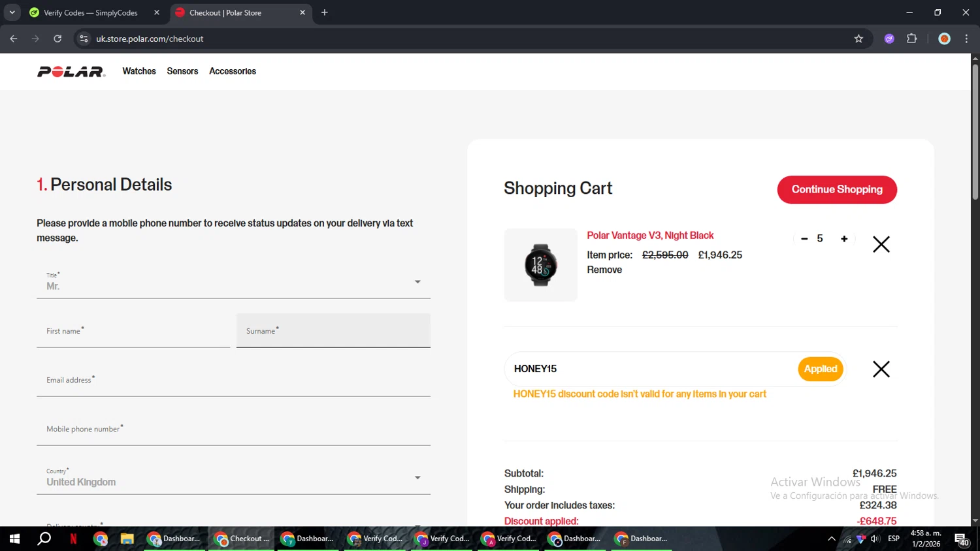Open the Extensions puzzle icon
Image resolution: width=980 pixels, height=551 pixels.
pos(912,39)
